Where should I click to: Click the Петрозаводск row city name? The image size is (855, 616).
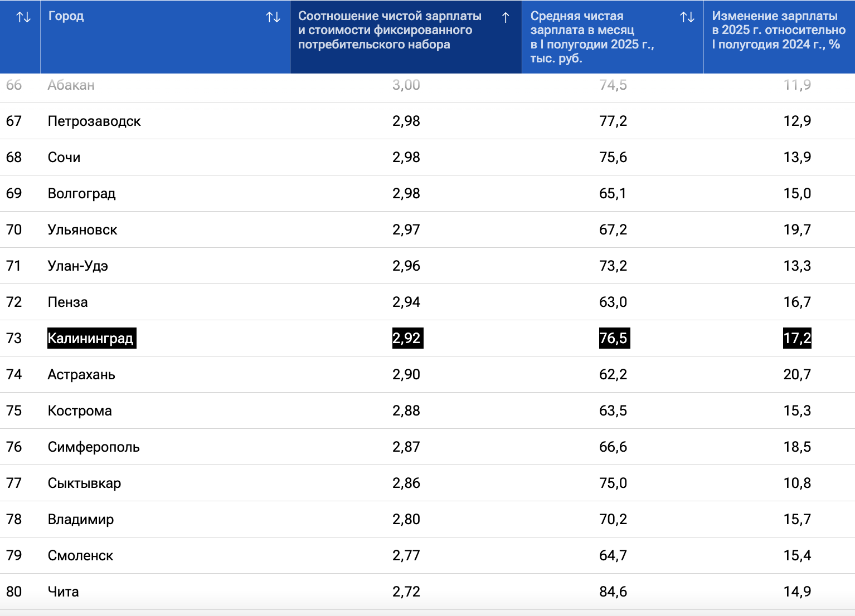point(94,121)
